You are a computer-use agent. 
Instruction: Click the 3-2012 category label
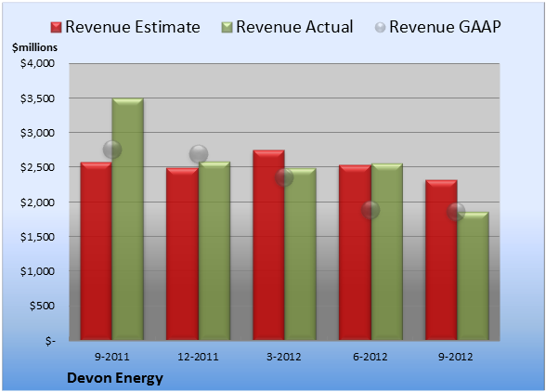(x=284, y=357)
